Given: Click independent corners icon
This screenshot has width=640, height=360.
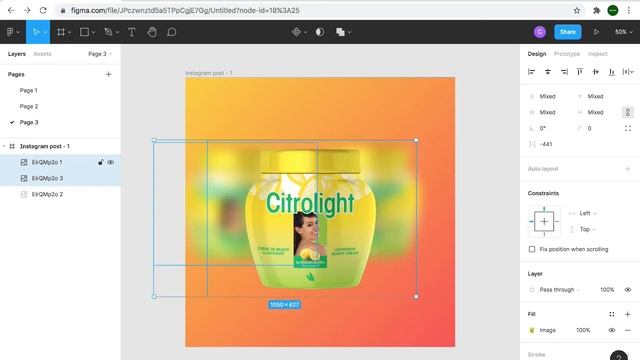Looking at the screenshot, I should (x=628, y=128).
